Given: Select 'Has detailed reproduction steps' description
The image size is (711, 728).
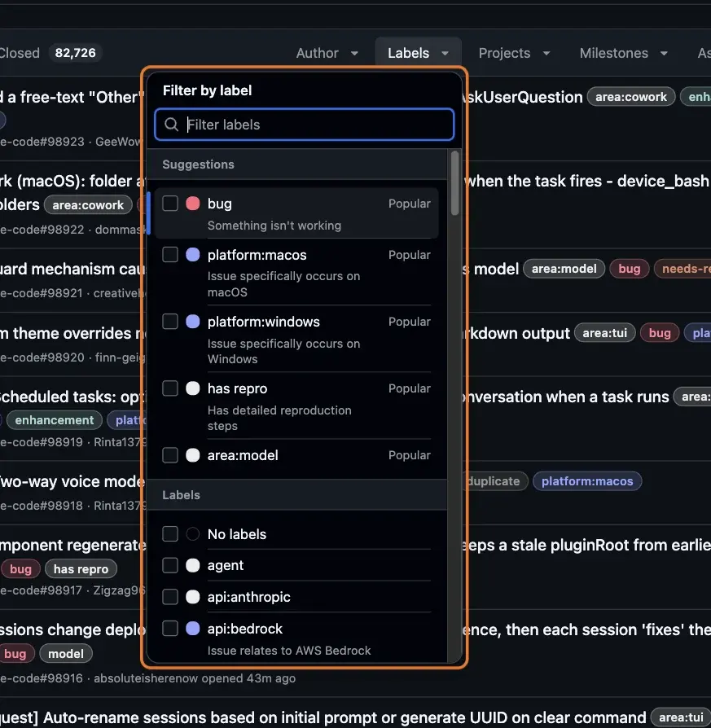Looking at the screenshot, I should [x=279, y=418].
